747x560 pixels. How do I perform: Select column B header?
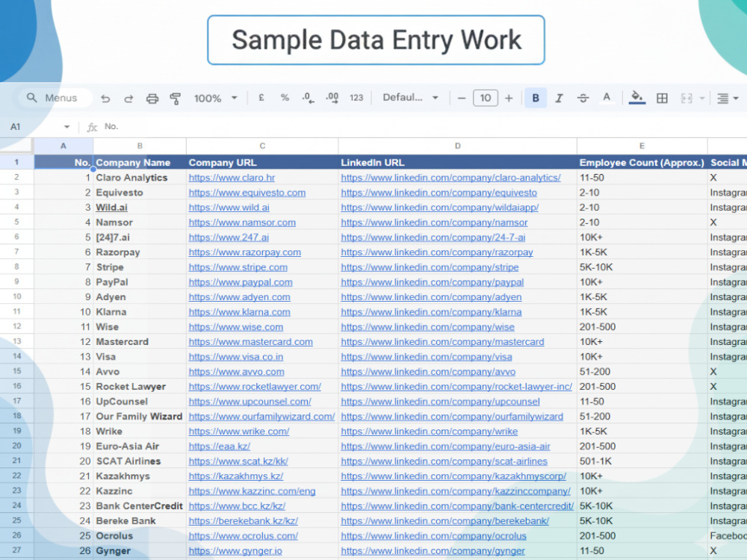point(140,146)
